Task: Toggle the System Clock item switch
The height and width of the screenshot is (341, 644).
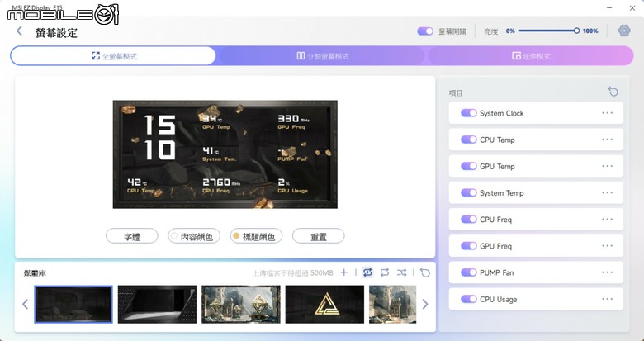Action: 469,113
